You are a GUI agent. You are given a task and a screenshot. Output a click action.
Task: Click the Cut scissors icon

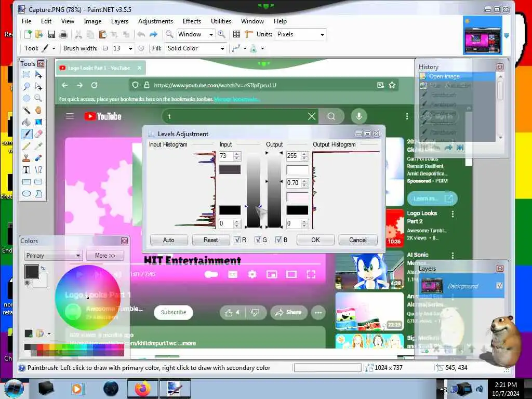point(78,34)
